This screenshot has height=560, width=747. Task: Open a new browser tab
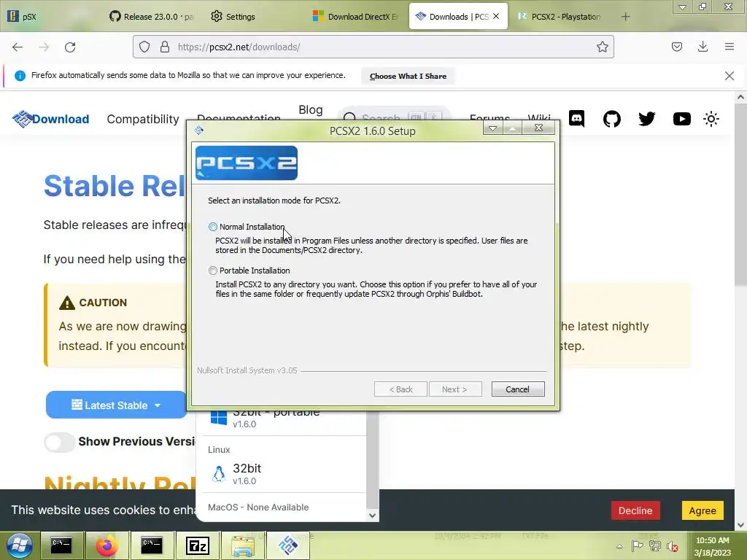tap(625, 17)
